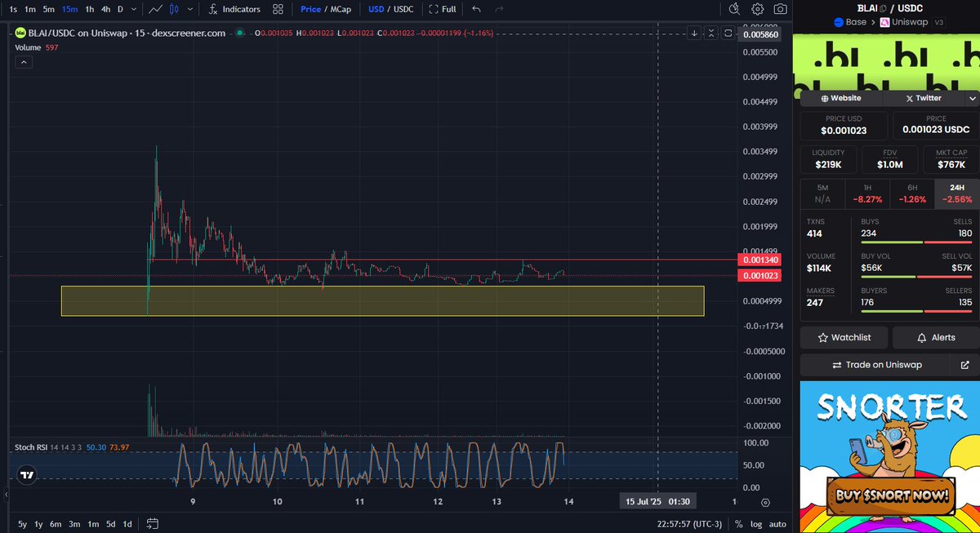Toggle percentage scale mode
This screenshot has height=533, width=980.
pos(738,524)
